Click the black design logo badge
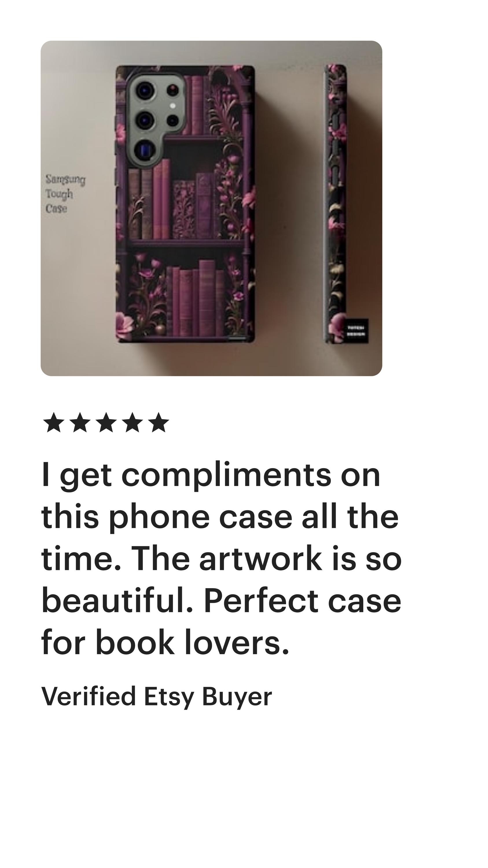 click(x=356, y=331)
